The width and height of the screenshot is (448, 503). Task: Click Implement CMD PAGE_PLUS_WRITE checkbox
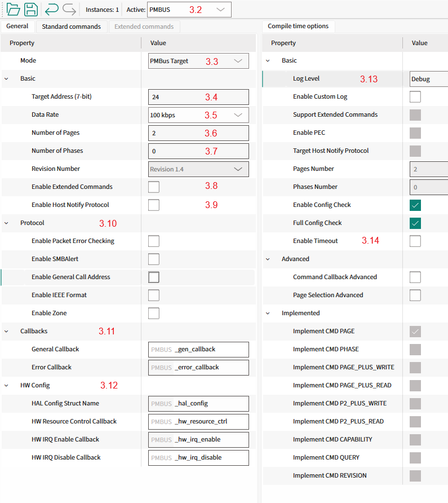(x=415, y=367)
